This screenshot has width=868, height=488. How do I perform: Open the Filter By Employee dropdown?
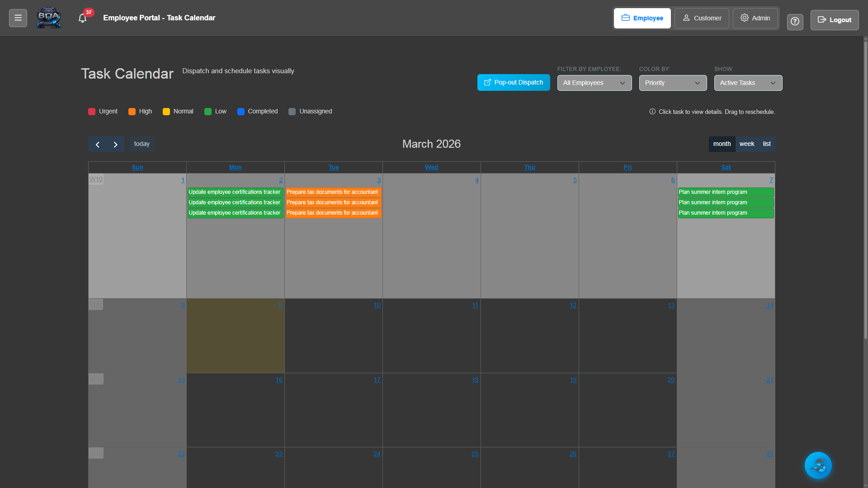point(594,83)
